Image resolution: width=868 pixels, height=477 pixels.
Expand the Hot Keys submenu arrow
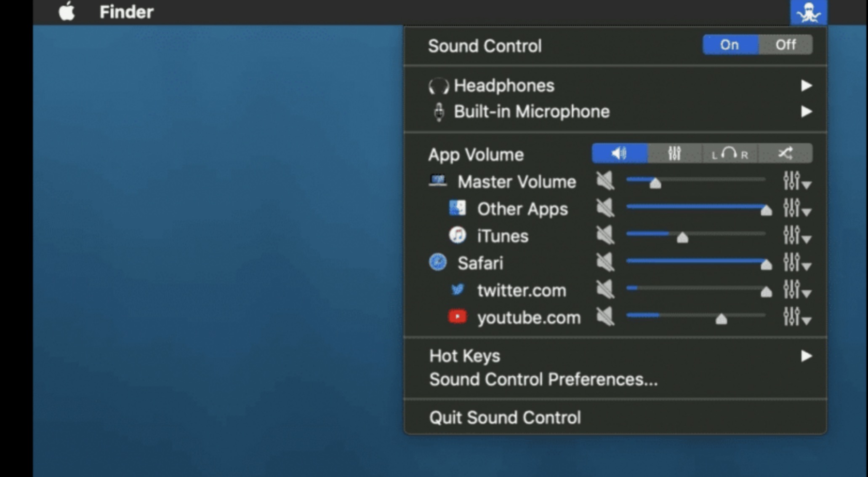(806, 356)
